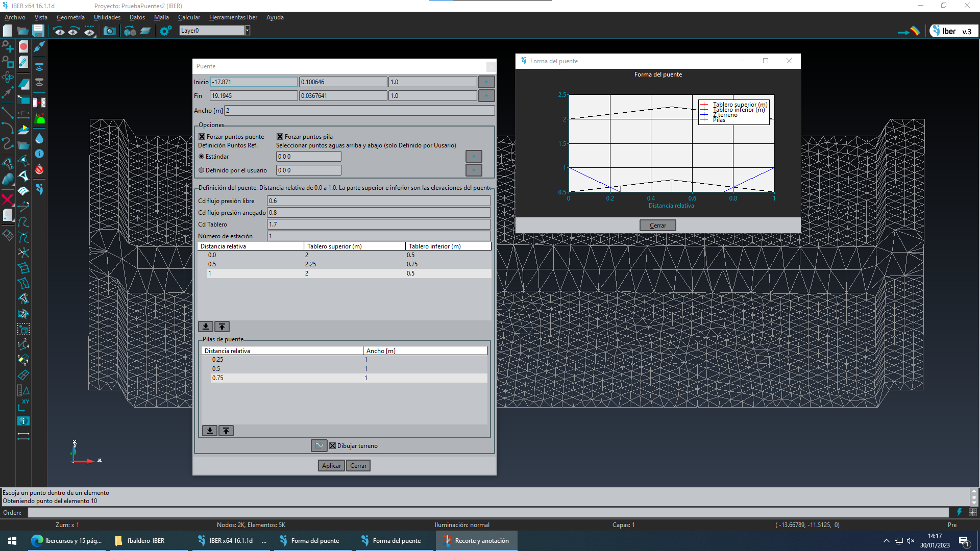Image resolution: width=980 pixels, height=551 pixels.
Task: Select Definido por el usuario radio option
Action: coord(202,170)
